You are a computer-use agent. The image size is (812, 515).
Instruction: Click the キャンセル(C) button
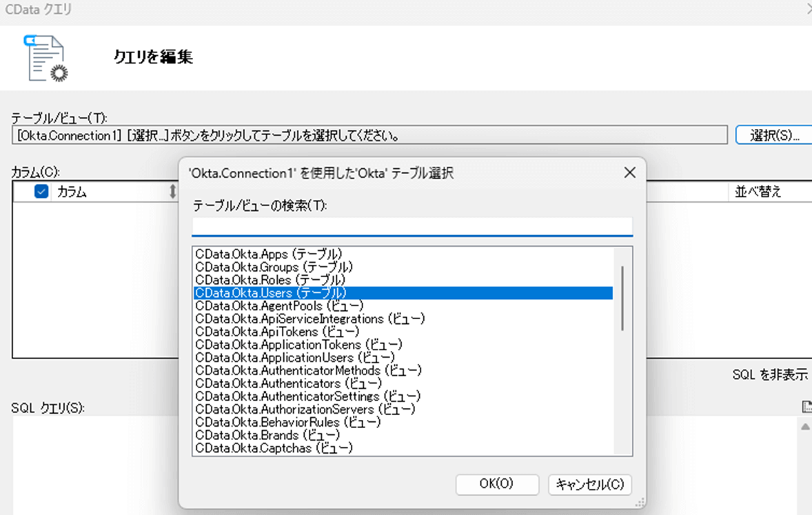[589, 484]
